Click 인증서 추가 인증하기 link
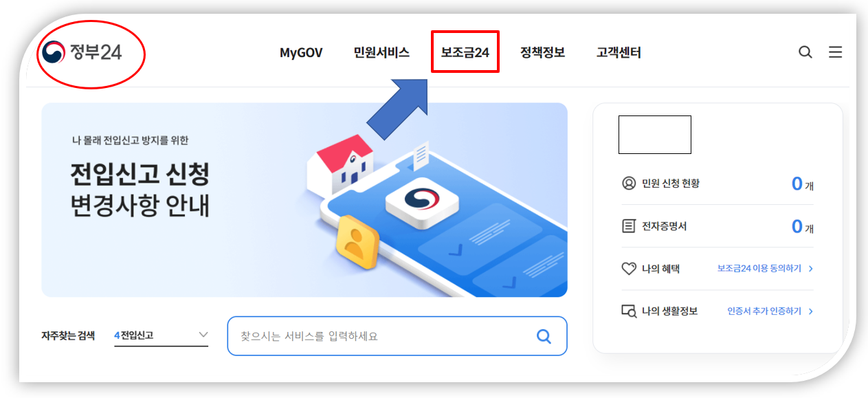The height and width of the screenshot is (398, 868). [764, 311]
